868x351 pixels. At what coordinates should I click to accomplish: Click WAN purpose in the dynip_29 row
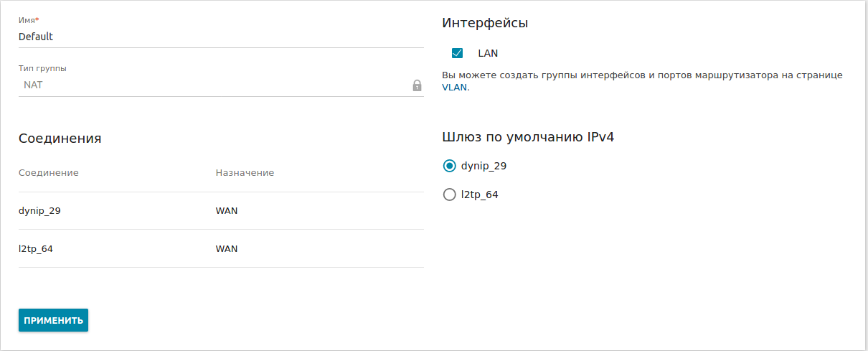pos(227,211)
